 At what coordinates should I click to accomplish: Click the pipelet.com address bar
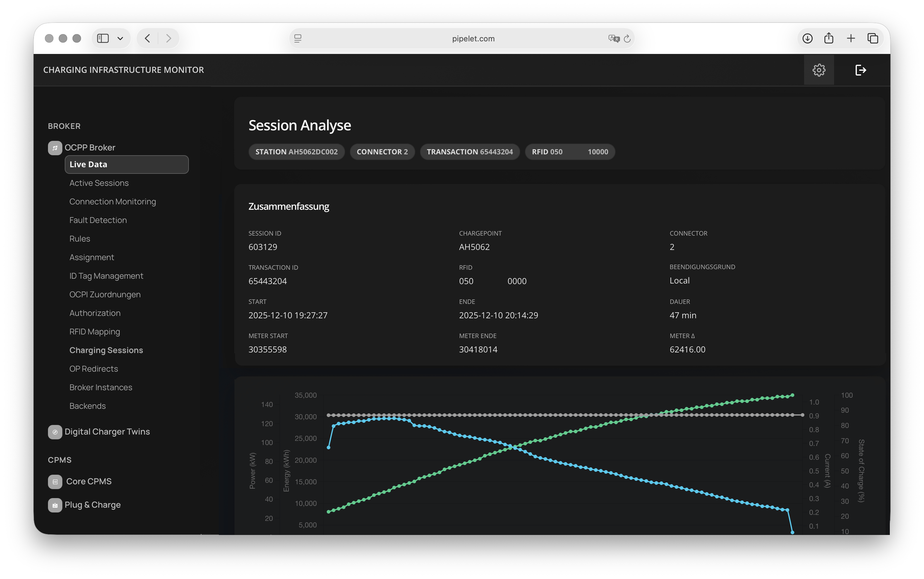pos(473,39)
